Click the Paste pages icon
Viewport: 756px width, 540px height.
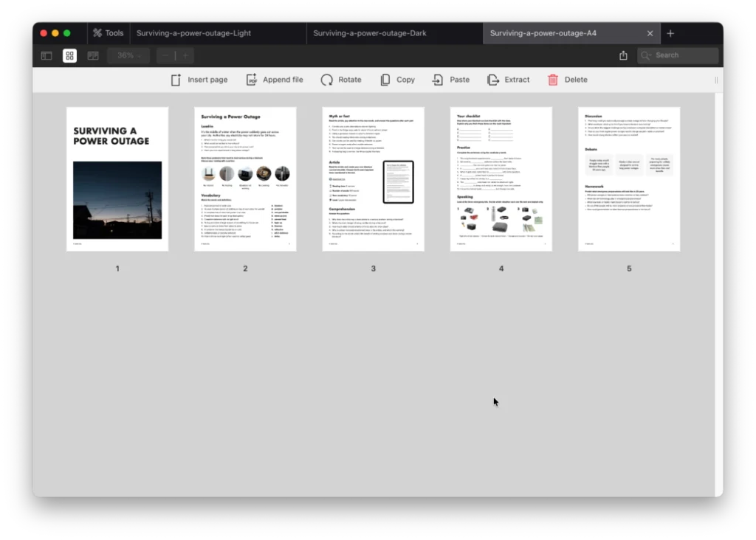point(438,80)
